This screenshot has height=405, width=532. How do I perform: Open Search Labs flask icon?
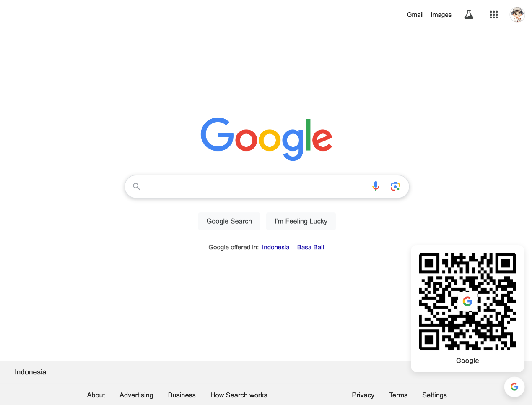(469, 15)
